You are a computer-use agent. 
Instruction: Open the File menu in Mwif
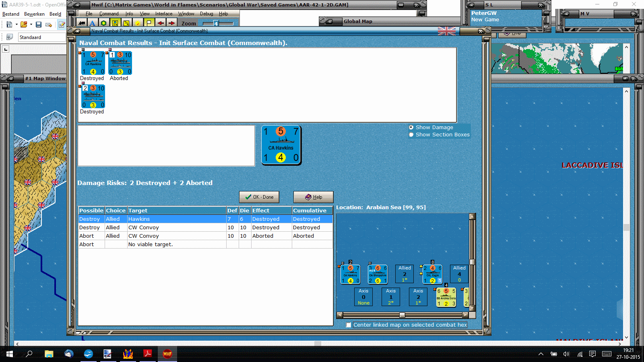89,14
